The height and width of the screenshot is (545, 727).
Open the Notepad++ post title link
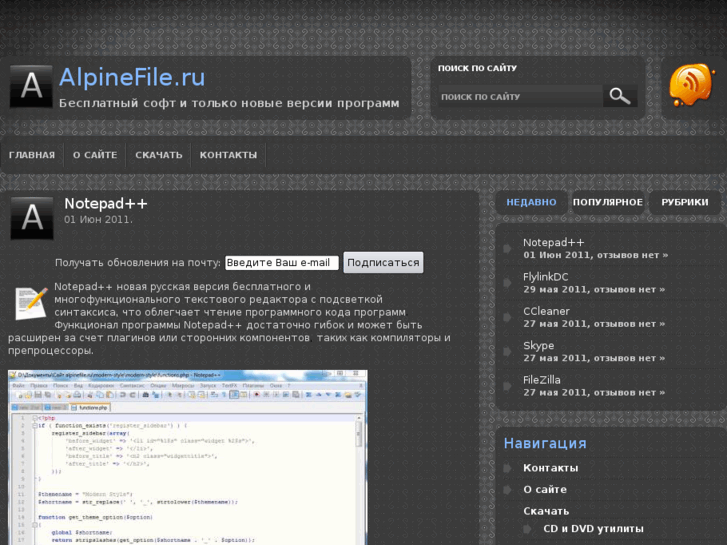point(106,204)
